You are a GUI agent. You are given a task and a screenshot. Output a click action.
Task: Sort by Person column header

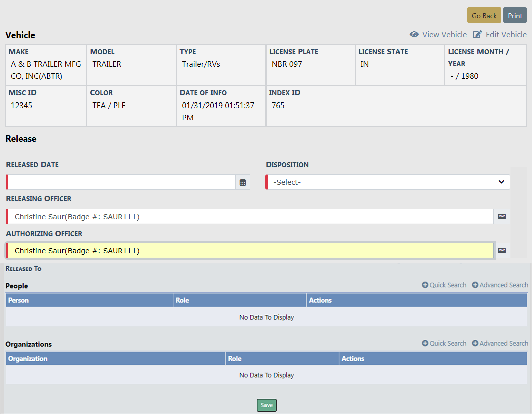(19, 300)
